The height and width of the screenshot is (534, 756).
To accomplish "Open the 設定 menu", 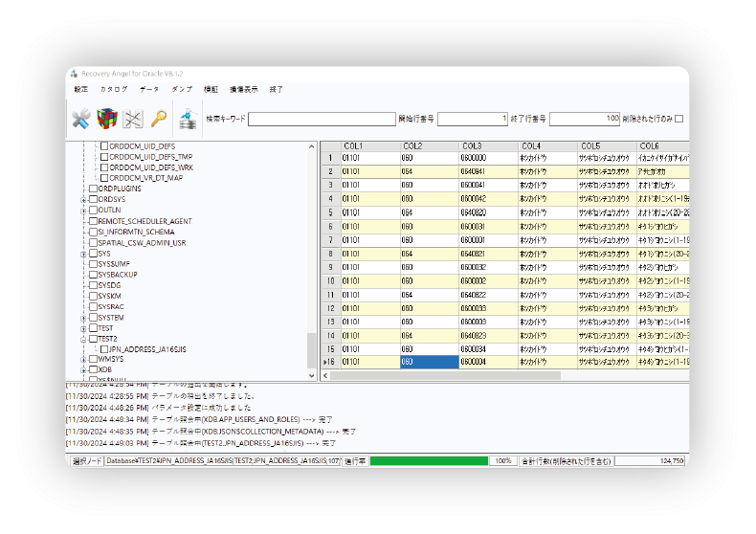I will pos(81,89).
